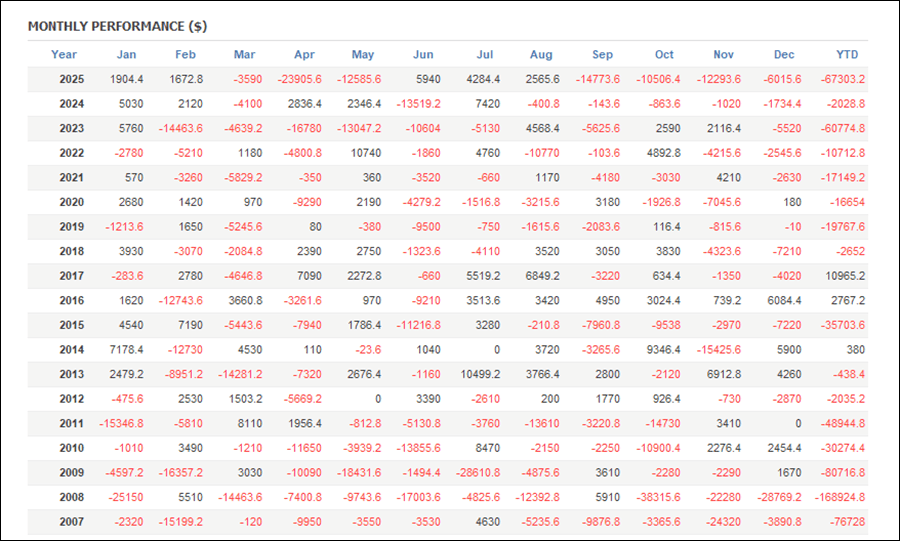Click the Mar column header
The width and height of the screenshot is (900, 541).
pyautogui.click(x=245, y=55)
